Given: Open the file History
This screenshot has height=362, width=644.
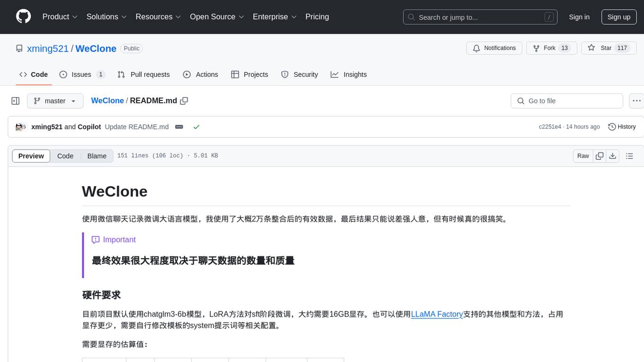Looking at the screenshot, I should (622, 127).
